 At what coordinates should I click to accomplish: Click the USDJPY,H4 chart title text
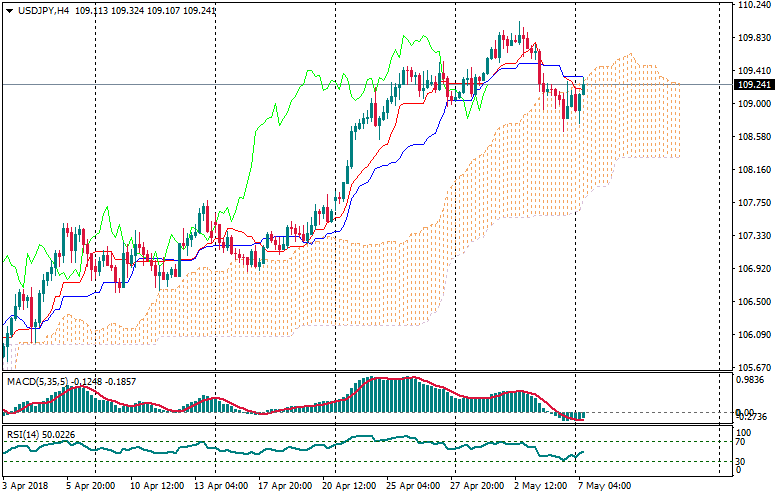(42, 10)
